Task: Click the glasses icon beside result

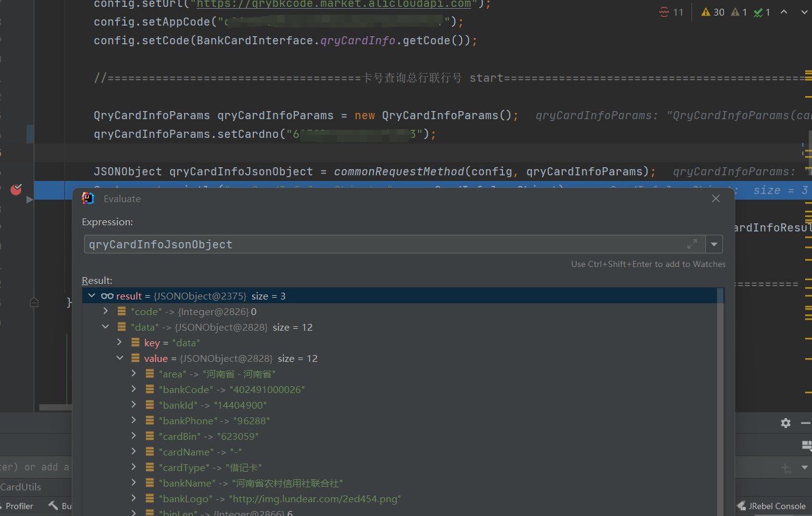Action: click(x=107, y=296)
